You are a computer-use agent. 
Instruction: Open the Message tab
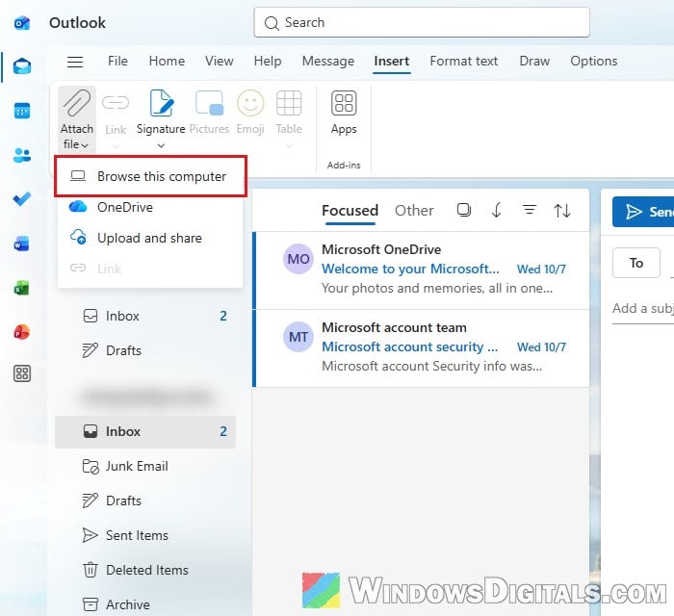tap(328, 61)
